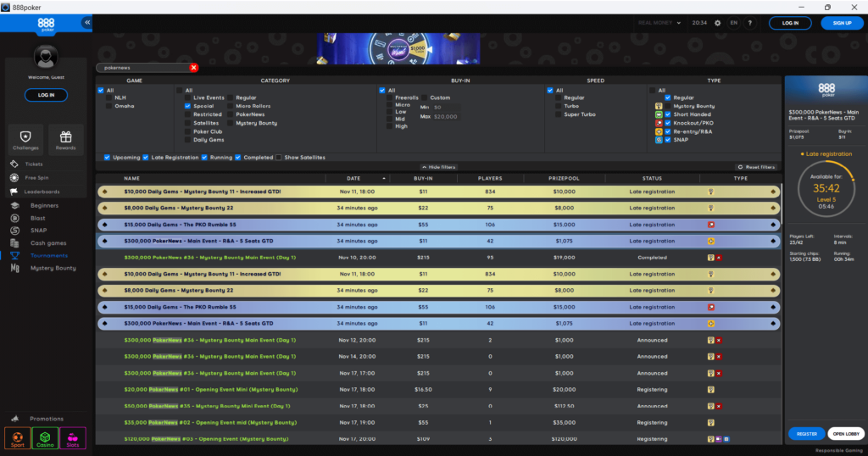Toggle the Omaha game checkbox
Viewport: 868px width, 456px height.
pos(109,106)
